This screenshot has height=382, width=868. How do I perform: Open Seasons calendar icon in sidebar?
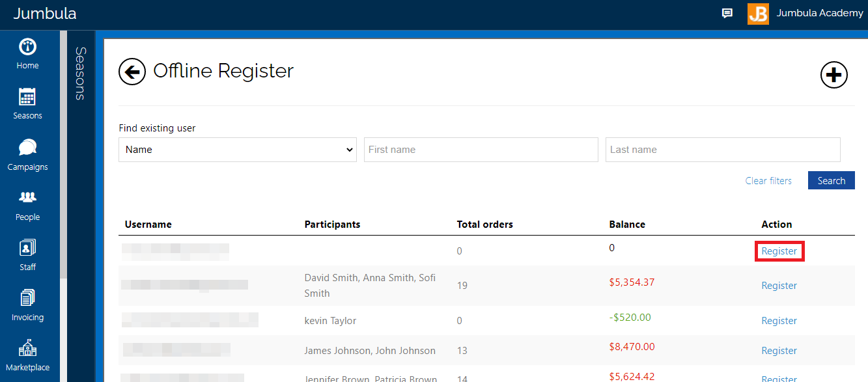pos(27,97)
